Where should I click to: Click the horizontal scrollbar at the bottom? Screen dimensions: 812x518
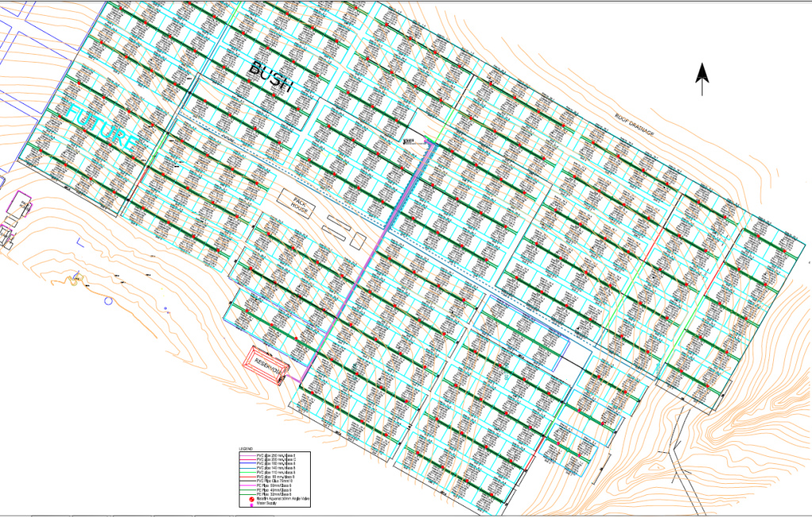pyautogui.click(x=406, y=515)
